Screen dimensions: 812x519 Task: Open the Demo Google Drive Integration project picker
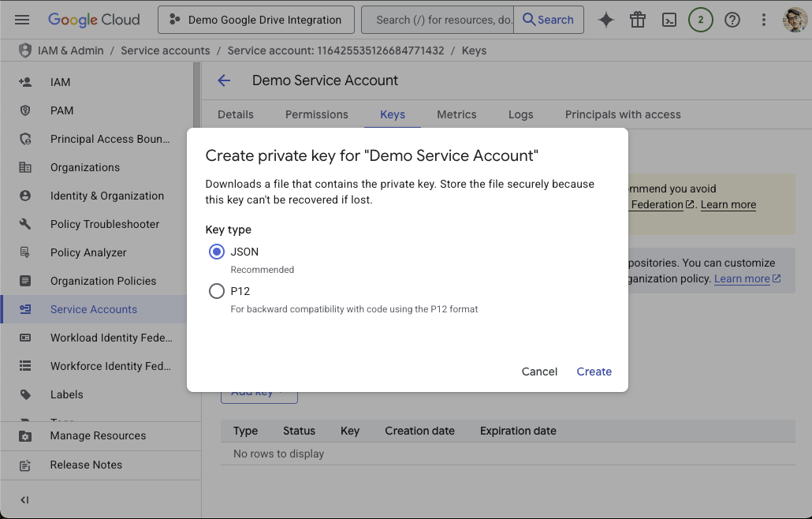click(x=256, y=20)
